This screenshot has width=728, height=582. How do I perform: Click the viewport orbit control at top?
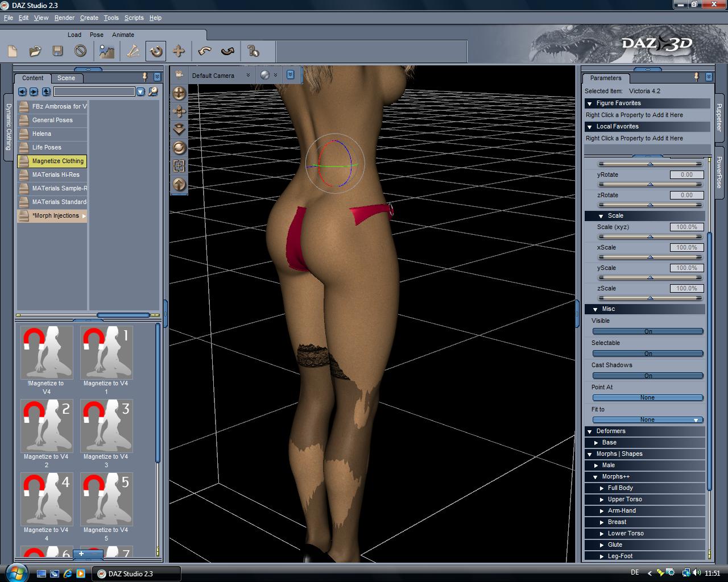tap(179, 93)
